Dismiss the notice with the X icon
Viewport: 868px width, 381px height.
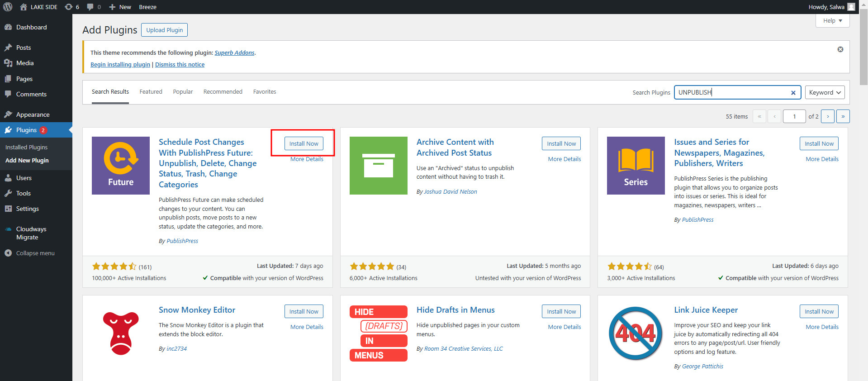click(x=840, y=49)
